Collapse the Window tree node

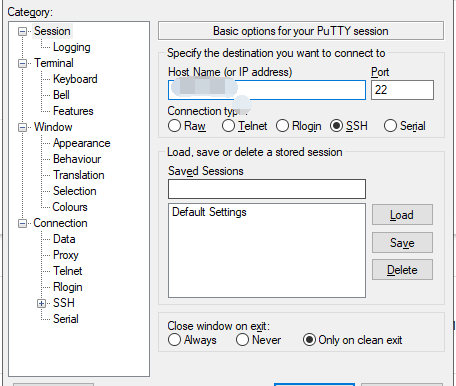[x=22, y=127]
